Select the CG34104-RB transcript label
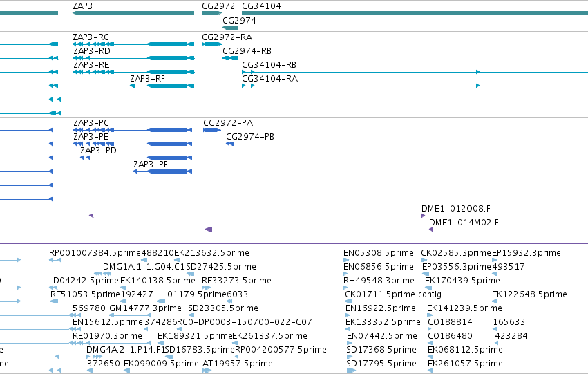This screenshot has height=374, width=588. tap(269, 65)
